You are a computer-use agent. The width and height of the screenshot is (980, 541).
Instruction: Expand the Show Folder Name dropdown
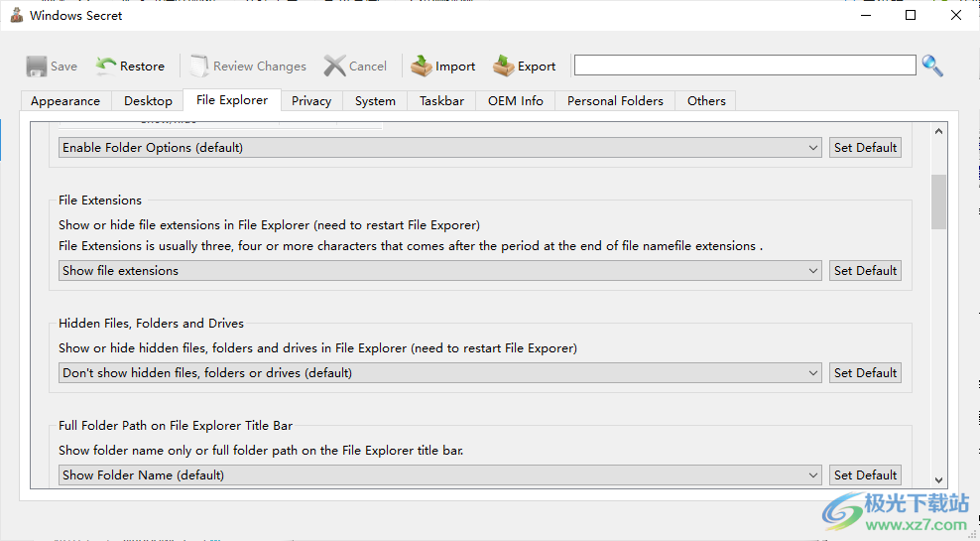click(x=440, y=475)
